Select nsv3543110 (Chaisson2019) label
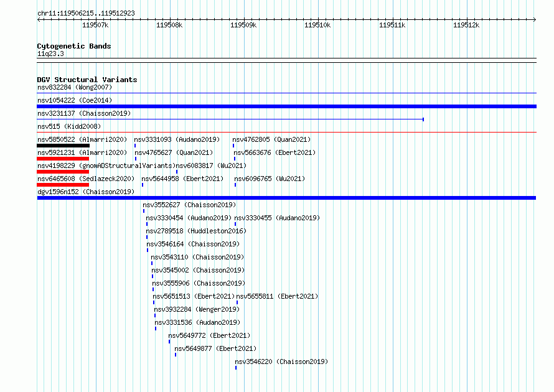This screenshot has width=554, height=392. (x=197, y=257)
